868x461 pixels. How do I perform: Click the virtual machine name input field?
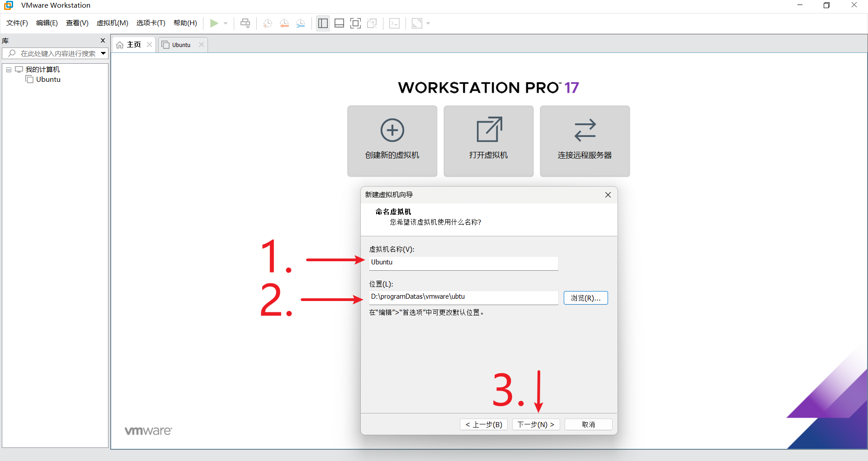point(463,263)
